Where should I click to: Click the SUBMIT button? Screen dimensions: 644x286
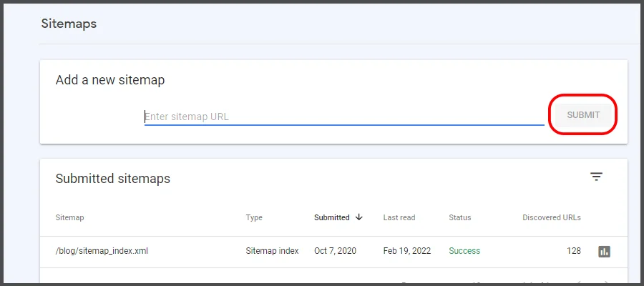pos(583,114)
